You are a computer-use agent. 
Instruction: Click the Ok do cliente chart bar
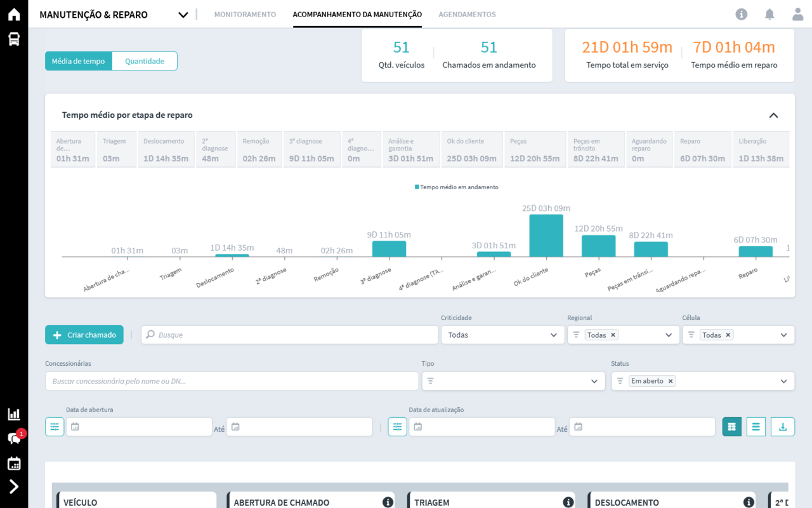(546, 236)
